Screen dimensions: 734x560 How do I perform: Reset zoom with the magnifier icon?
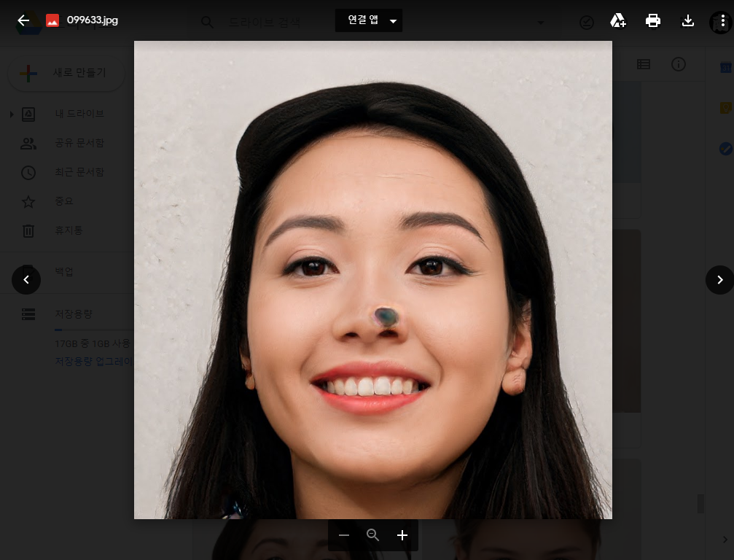coord(372,534)
